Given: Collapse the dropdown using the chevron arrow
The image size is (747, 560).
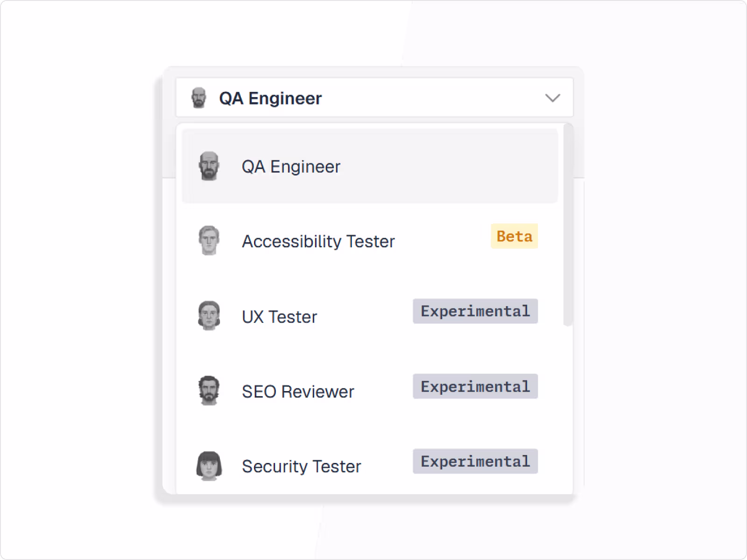Looking at the screenshot, I should [553, 98].
